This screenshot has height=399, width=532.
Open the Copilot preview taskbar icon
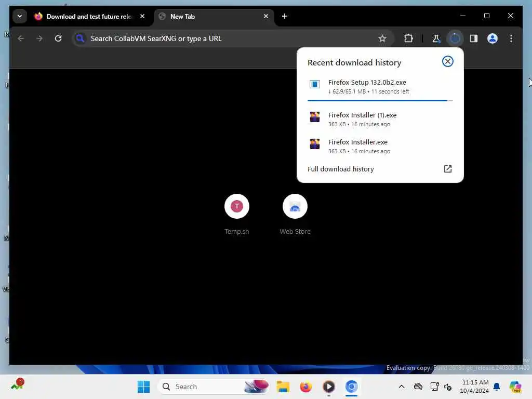(x=515, y=387)
